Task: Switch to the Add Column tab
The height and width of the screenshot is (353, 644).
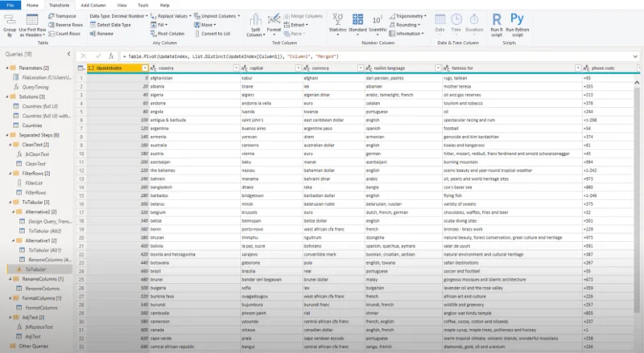Action: click(x=93, y=6)
